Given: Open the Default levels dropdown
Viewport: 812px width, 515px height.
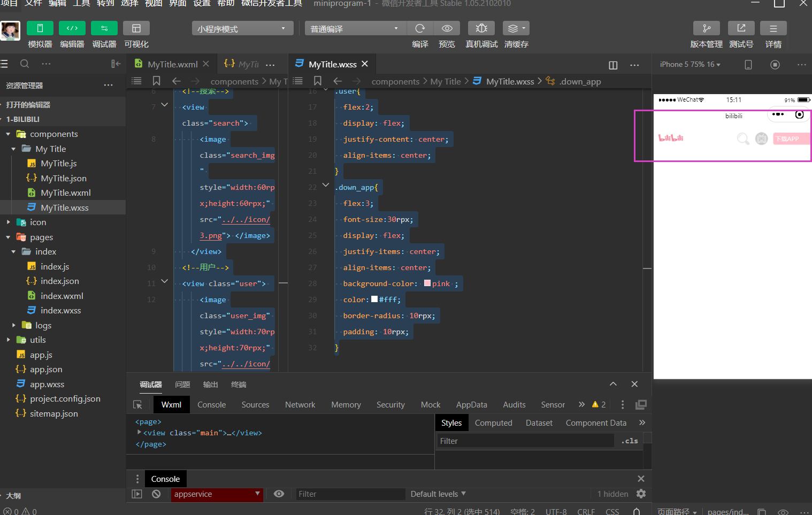Looking at the screenshot, I should click(x=438, y=494).
